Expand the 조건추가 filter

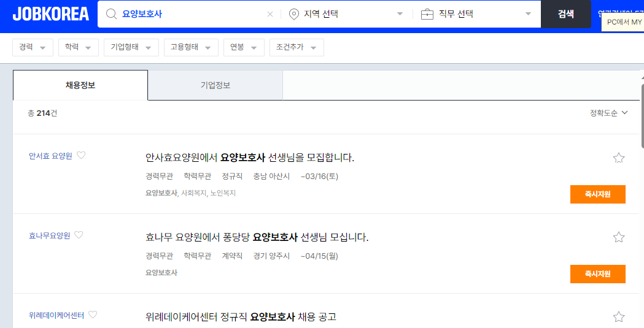297,47
